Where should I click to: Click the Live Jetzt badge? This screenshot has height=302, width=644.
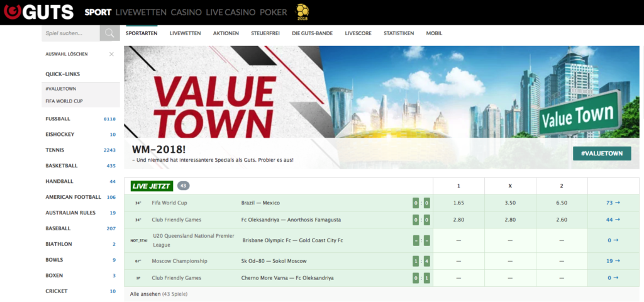click(152, 186)
